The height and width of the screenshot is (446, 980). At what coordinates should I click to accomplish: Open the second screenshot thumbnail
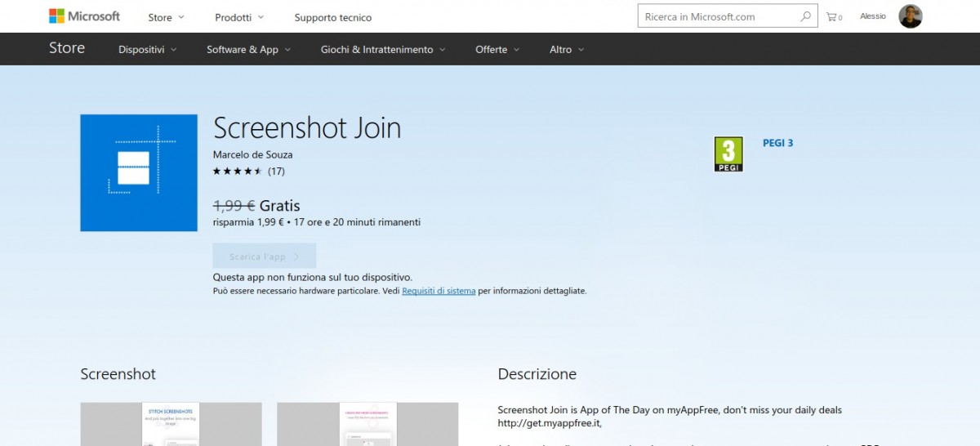[x=367, y=424]
